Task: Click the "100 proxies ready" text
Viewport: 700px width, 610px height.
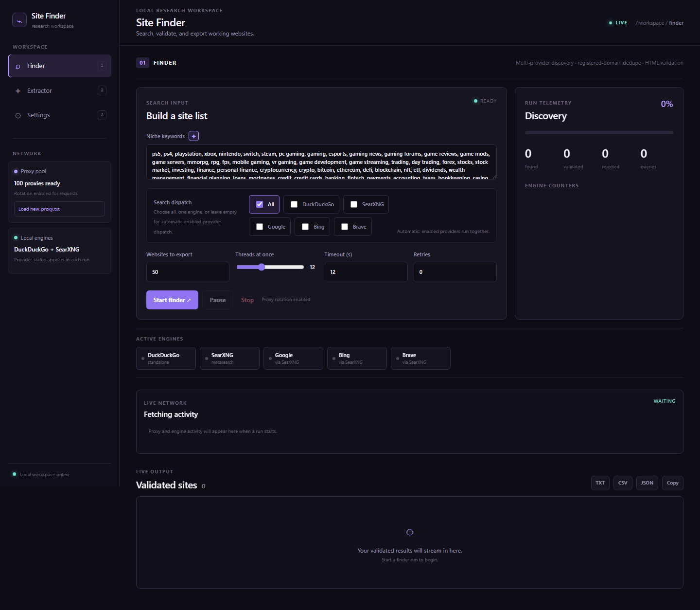Action: pyautogui.click(x=37, y=183)
